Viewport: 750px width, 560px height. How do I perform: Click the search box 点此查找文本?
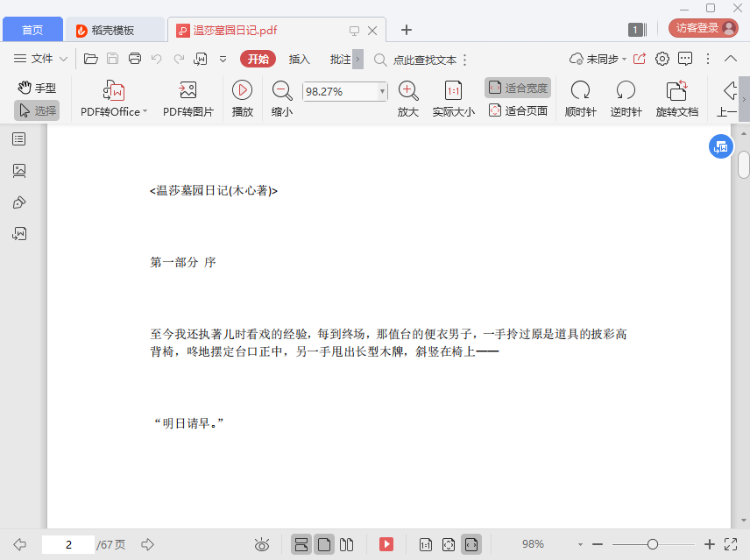(425, 60)
